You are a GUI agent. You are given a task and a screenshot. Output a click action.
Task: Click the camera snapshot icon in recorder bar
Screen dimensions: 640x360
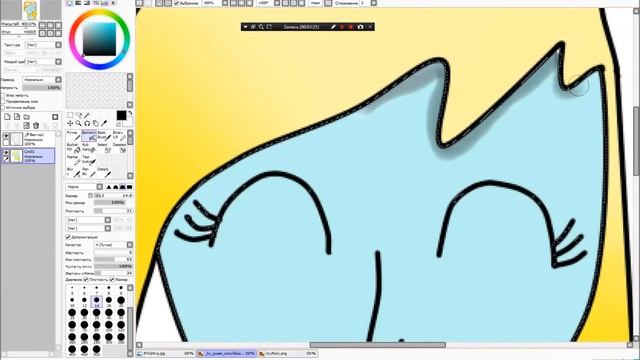[x=360, y=27]
